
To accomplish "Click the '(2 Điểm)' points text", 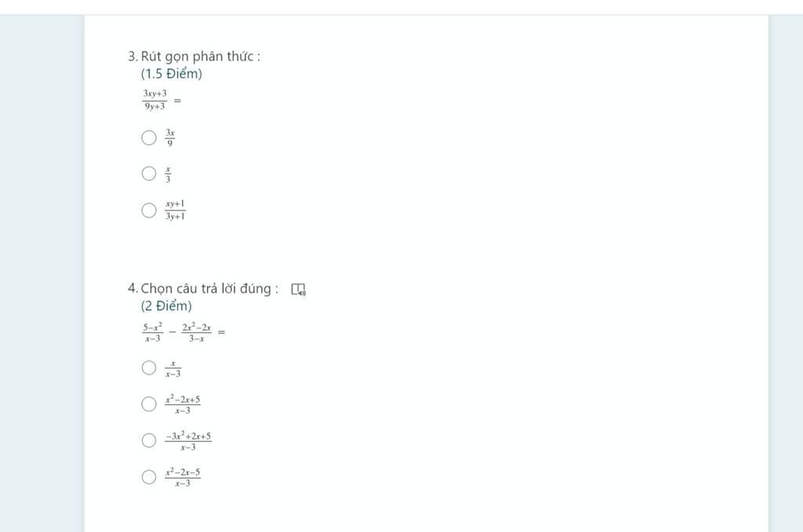I will (166, 306).
